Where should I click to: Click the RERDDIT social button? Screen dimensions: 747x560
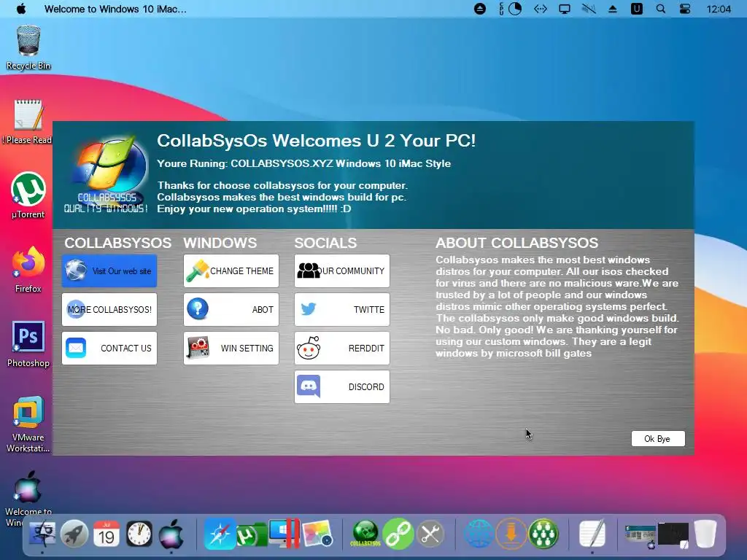342,348
